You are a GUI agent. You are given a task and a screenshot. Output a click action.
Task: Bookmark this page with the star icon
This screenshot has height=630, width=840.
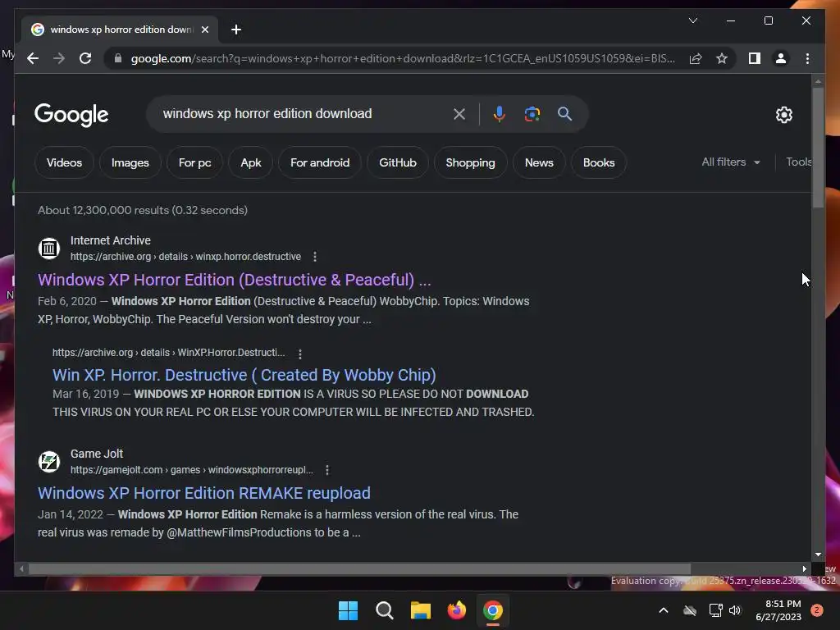coord(722,58)
